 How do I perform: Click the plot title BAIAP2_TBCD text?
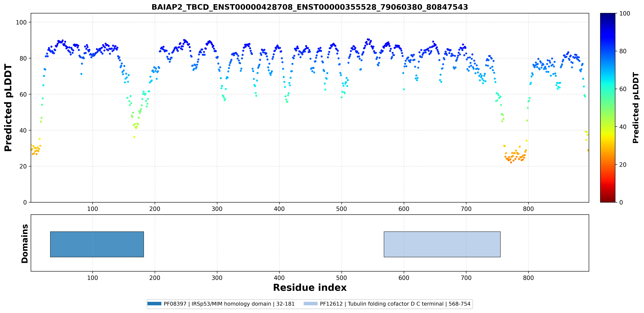coord(310,7)
